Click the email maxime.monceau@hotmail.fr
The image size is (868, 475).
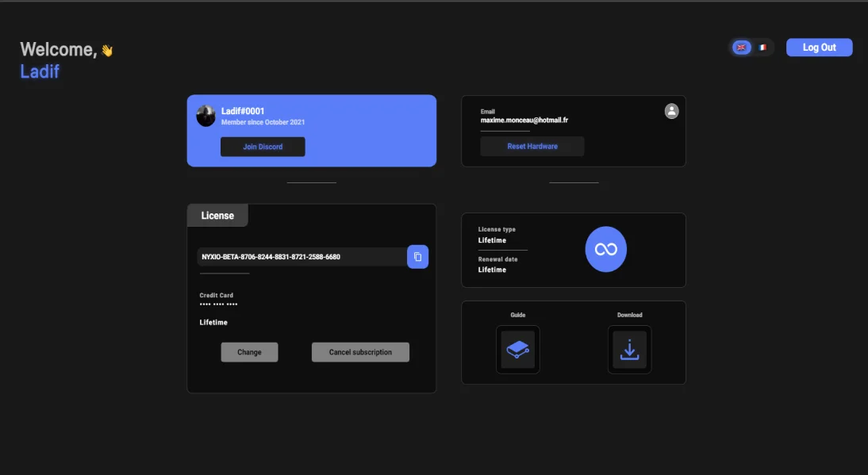point(524,120)
